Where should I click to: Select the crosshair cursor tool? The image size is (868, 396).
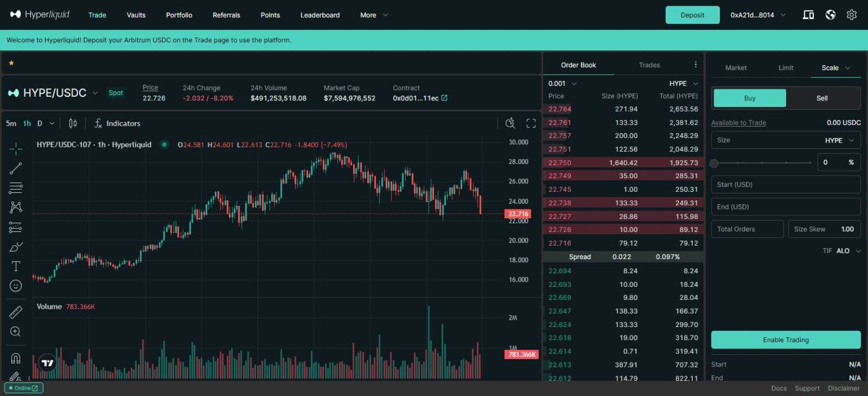tap(16, 149)
